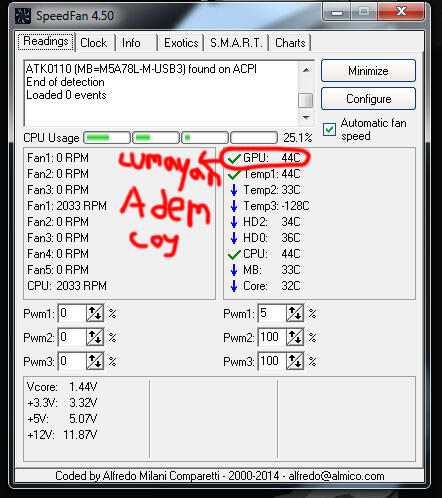This screenshot has height=498, width=442.
Task: Click the green check icon beside CPU temperature
Action: coord(234,254)
